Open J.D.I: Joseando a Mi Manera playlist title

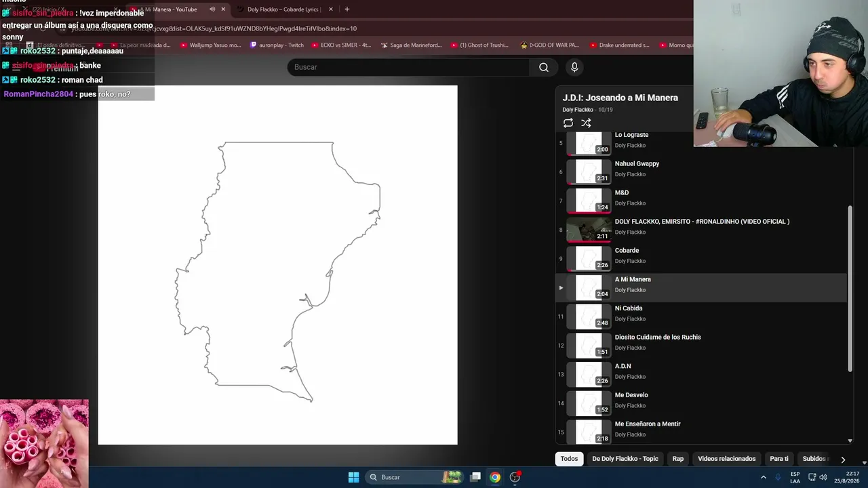[620, 98]
